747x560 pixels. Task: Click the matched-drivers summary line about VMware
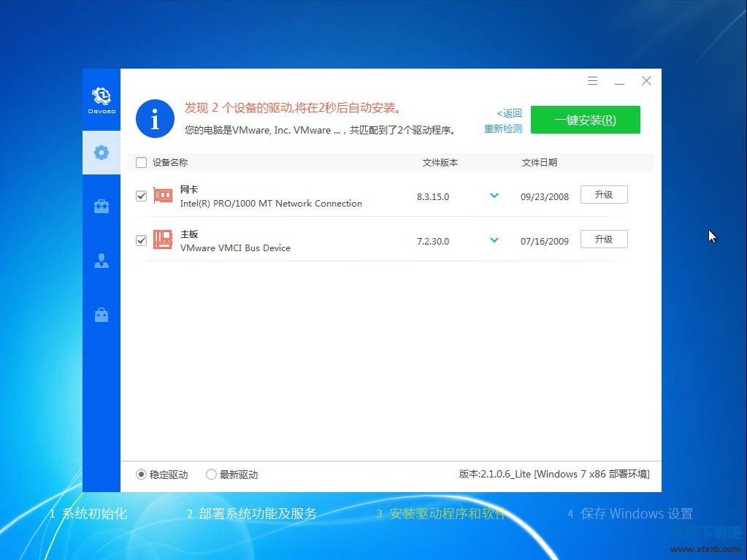pyautogui.click(x=320, y=130)
